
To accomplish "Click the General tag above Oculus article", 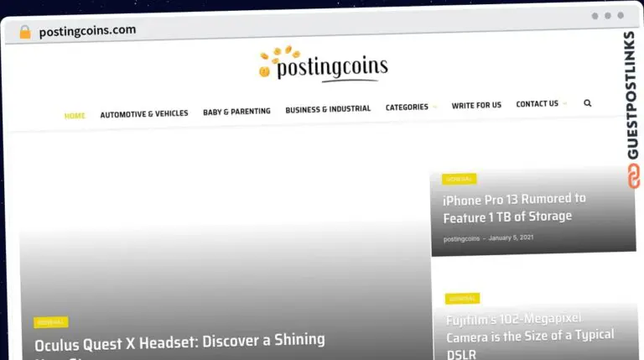I will 51,322.
